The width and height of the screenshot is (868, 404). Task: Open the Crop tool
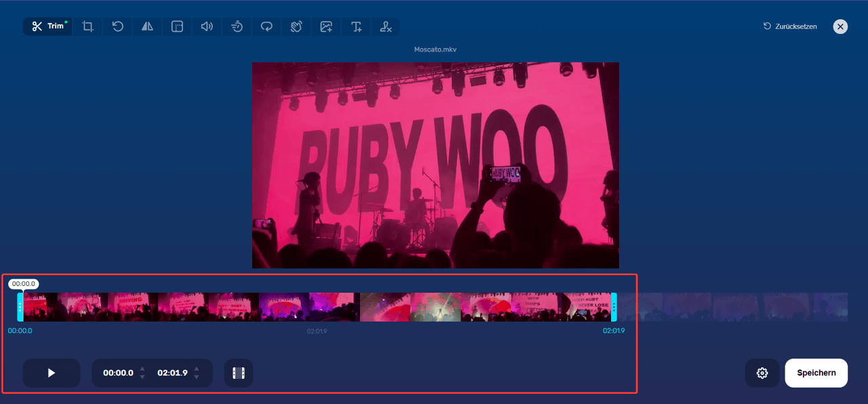pos(87,26)
